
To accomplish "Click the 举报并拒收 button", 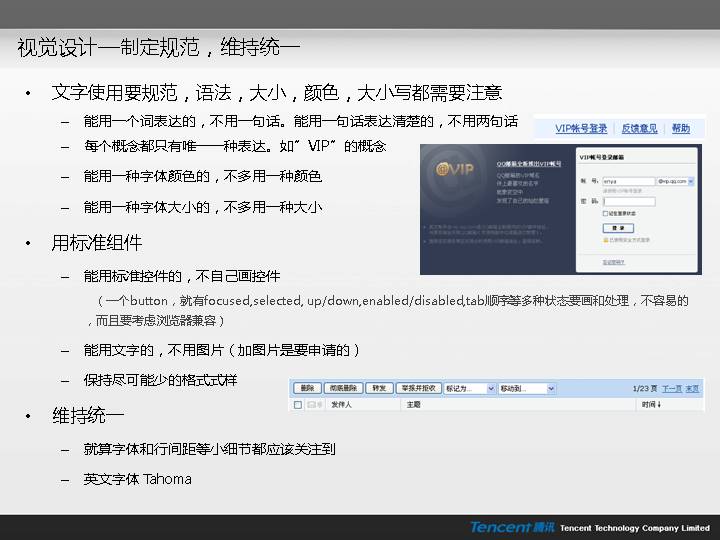I will tap(418, 388).
